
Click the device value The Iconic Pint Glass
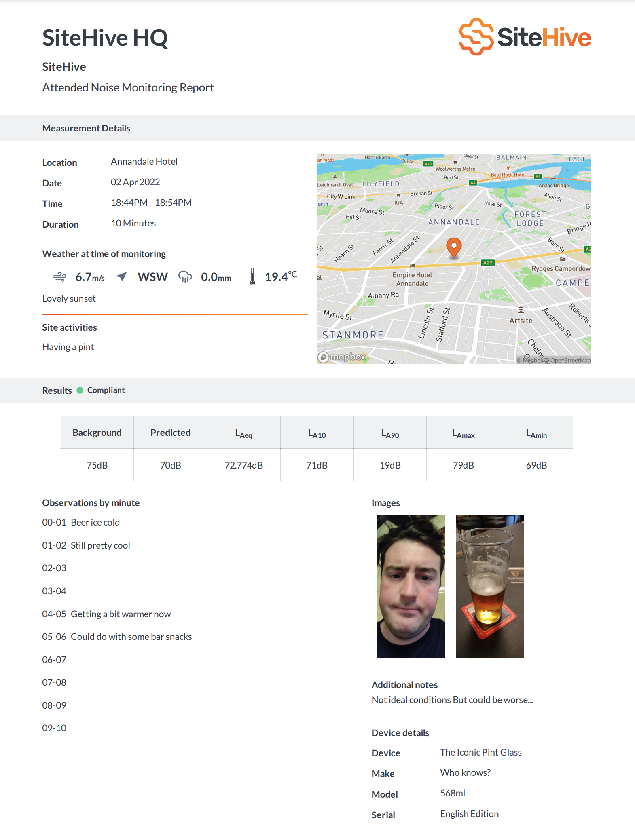point(481,752)
